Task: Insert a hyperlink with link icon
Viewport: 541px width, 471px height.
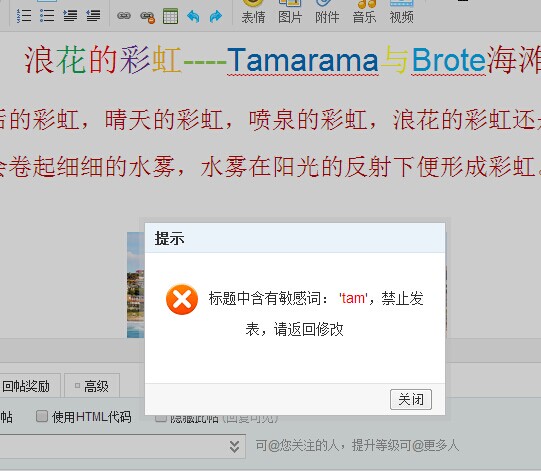Action: (124, 16)
